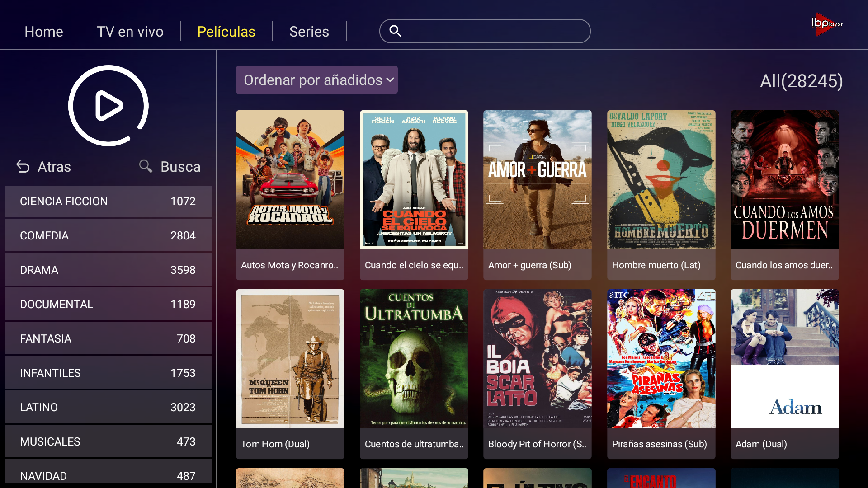Click the large circular play logo
Viewport: 868px width, 488px height.
coord(108,106)
